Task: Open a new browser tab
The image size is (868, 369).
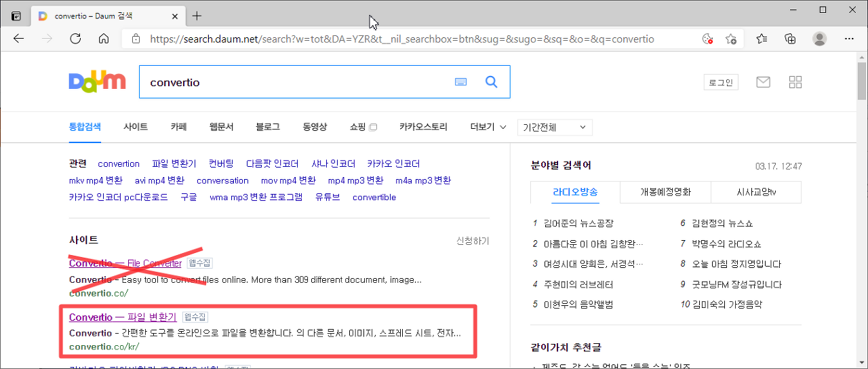Action: (x=197, y=16)
